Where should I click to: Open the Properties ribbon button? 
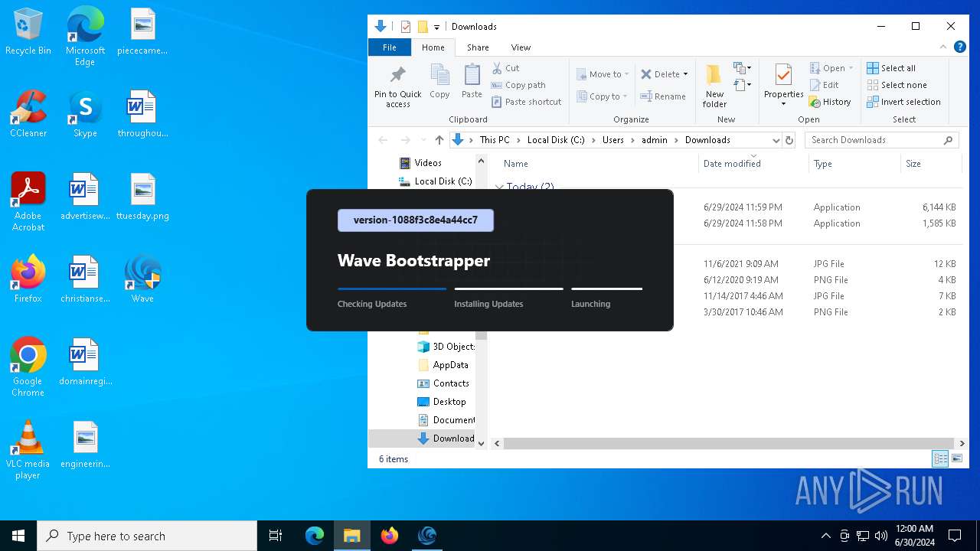(x=783, y=86)
